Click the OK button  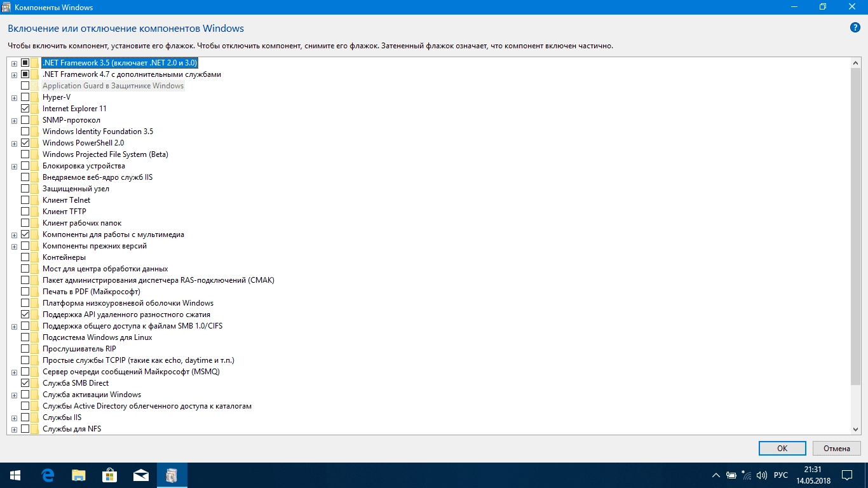(x=782, y=448)
